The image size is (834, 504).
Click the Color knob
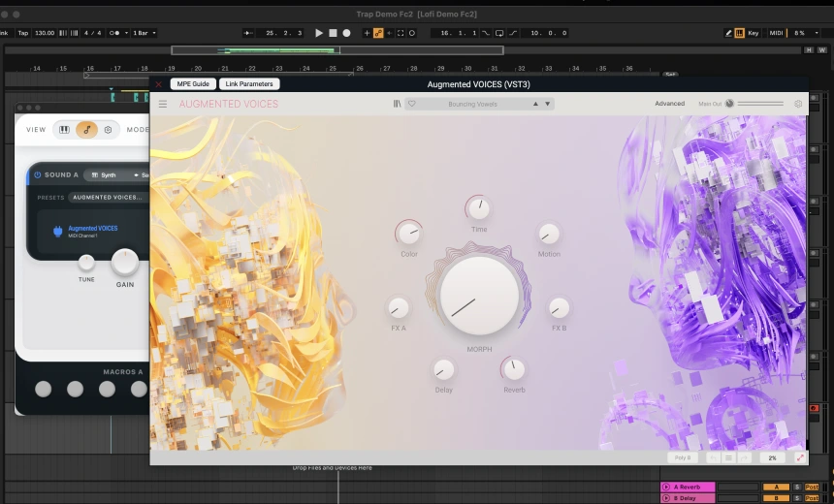409,233
